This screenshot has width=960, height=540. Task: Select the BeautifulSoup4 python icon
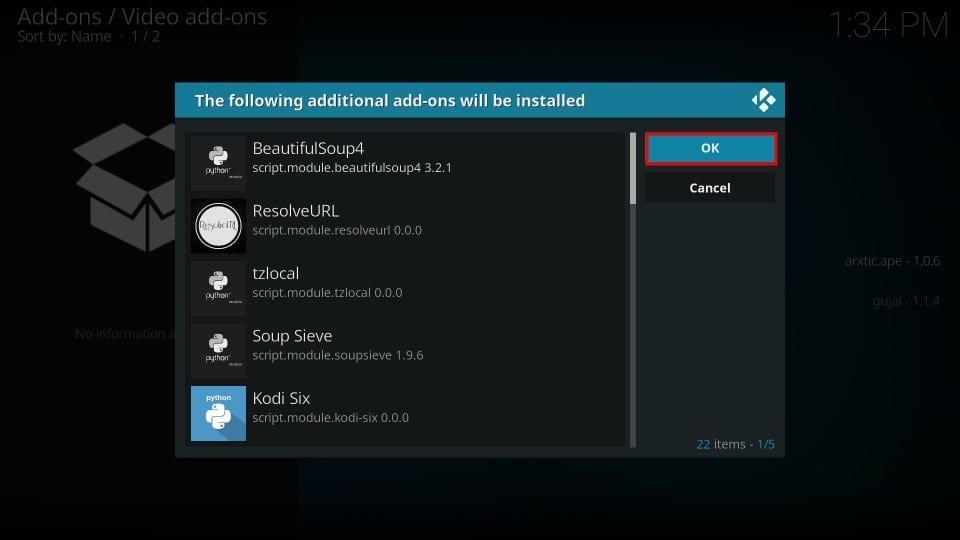218,163
